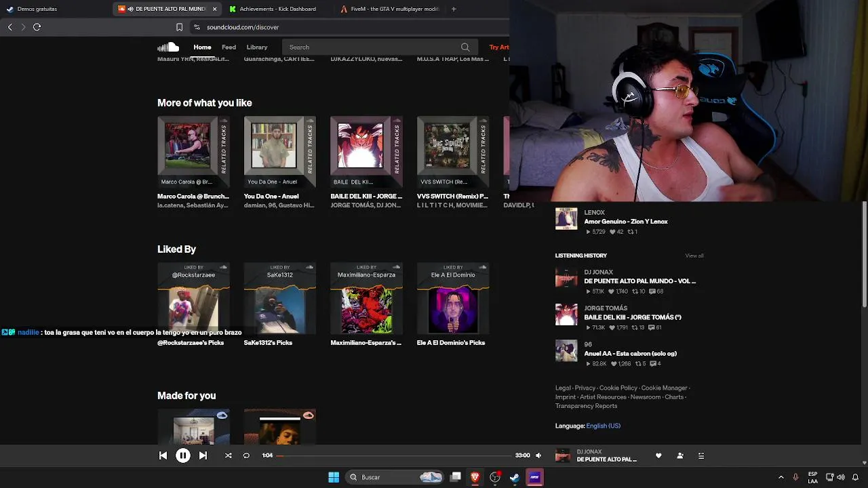Click the taskbar Buscar search box
The image size is (868, 488).
pyautogui.click(x=396, y=477)
